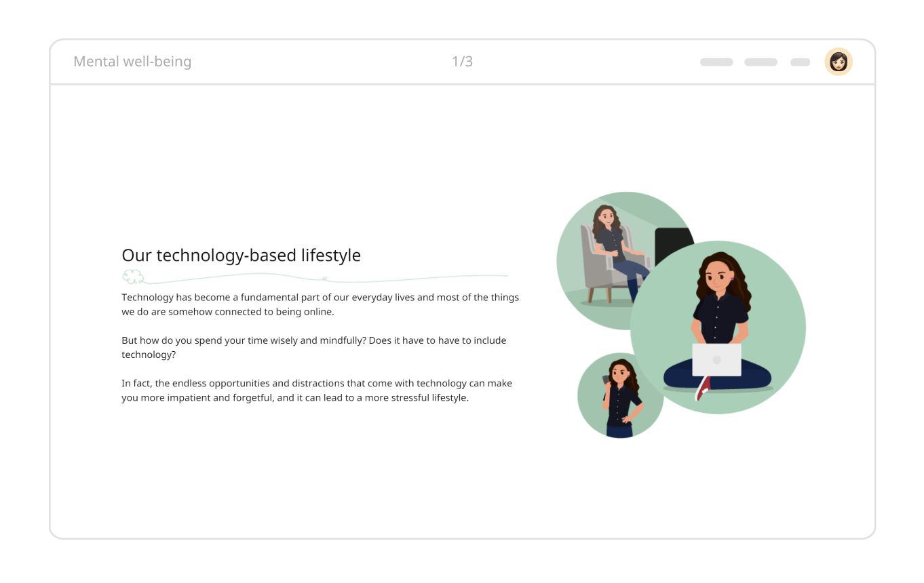This screenshot has width=924, height=583.
Task: Select the second gray placeholder pill in header
Action: [x=761, y=62]
